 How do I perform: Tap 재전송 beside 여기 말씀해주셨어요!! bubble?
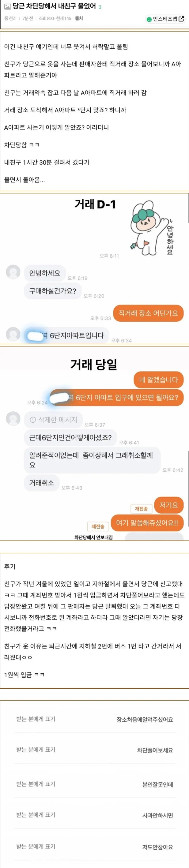coord(98,526)
